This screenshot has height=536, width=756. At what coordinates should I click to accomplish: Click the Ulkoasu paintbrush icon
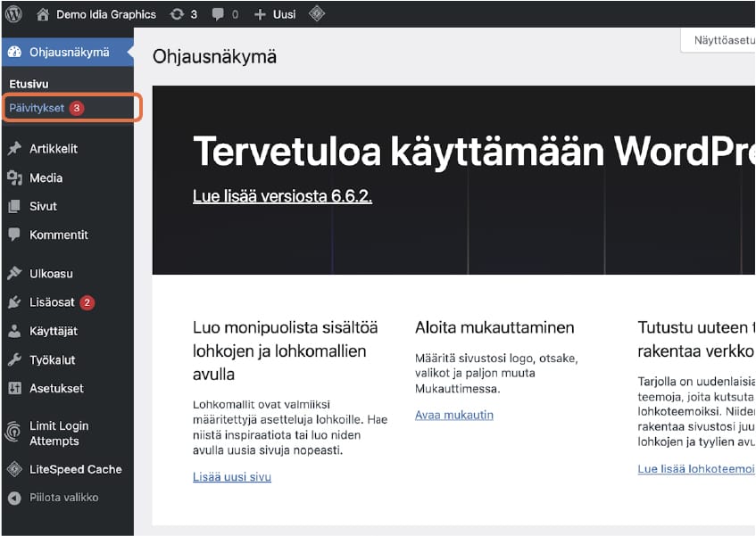click(14, 274)
